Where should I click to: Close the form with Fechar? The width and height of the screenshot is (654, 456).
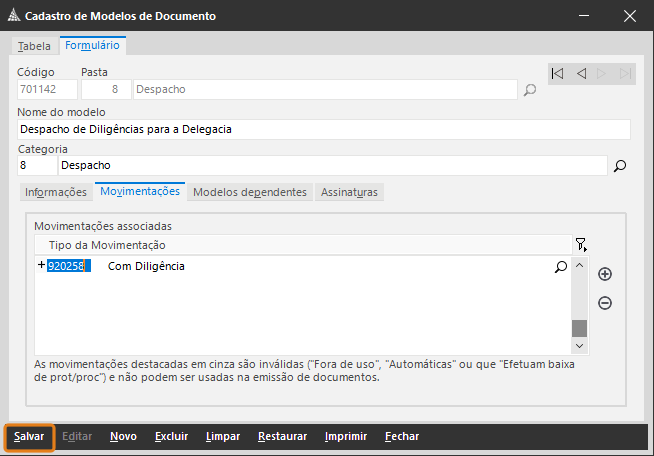[402, 437]
